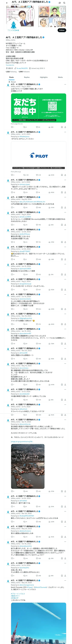Follow the @Mac_nishio account
Image resolution: width=72 pixels, height=644 pixels.
click(x=62, y=30)
